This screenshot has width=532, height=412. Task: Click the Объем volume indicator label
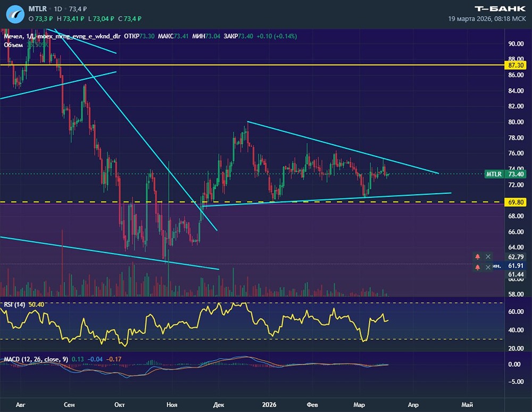[13, 45]
